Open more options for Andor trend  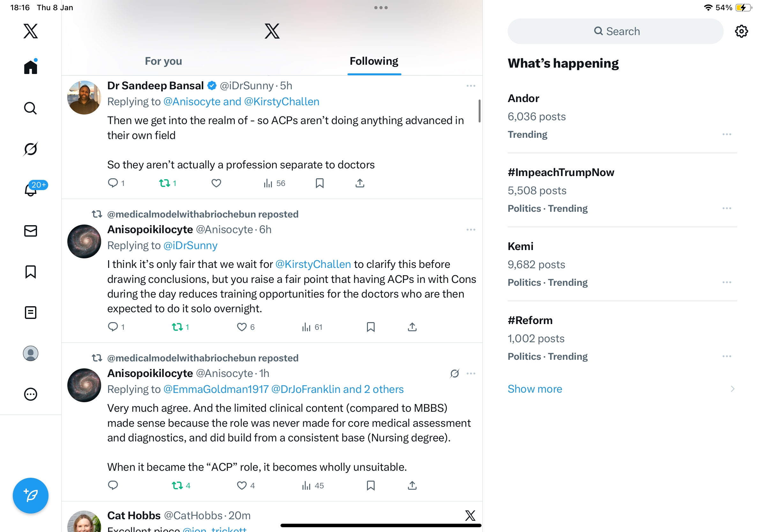point(727,134)
